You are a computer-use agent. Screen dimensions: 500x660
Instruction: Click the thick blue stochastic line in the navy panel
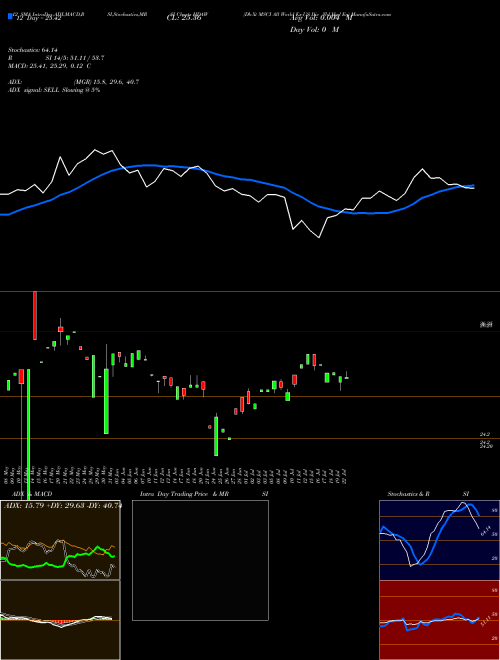(x=436, y=540)
